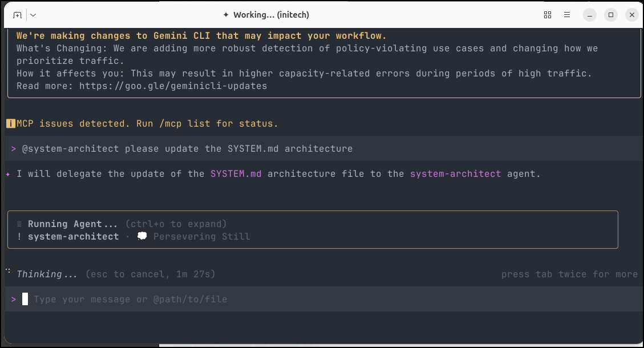Click the purple system-architect agent name in the response

pyautogui.click(x=455, y=174)
